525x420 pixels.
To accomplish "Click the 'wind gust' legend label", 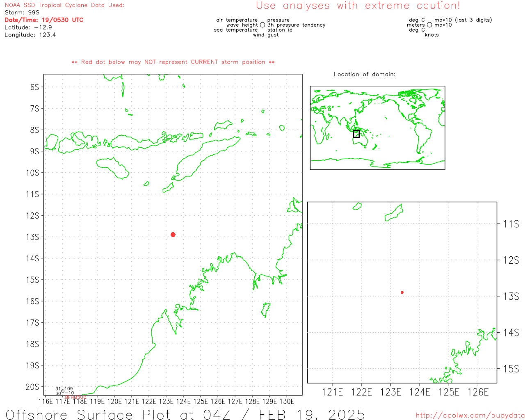I will (x=266, y=35).
